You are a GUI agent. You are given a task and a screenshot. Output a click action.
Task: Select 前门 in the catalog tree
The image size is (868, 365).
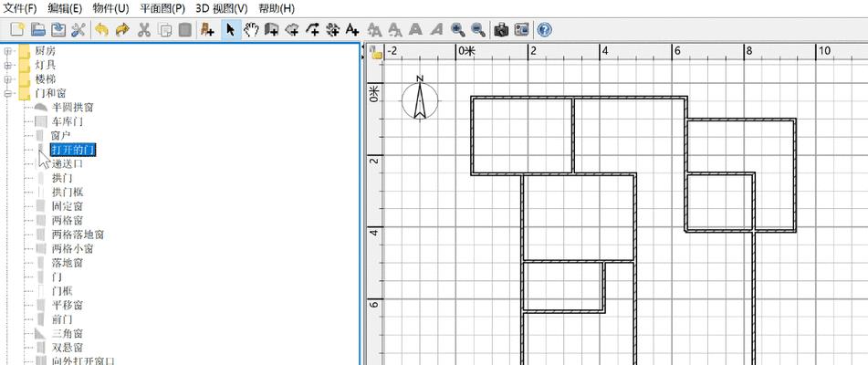(62, 319)
